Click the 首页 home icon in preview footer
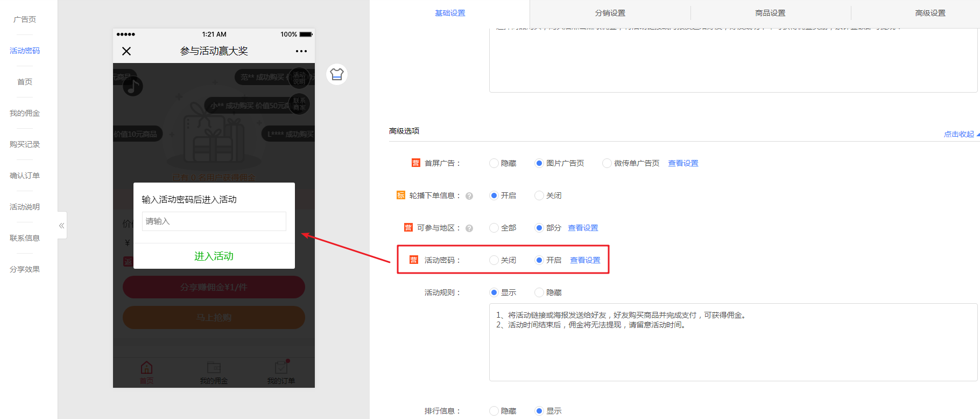The height and width of the screenshot is (419, 980). click(146, 368)
